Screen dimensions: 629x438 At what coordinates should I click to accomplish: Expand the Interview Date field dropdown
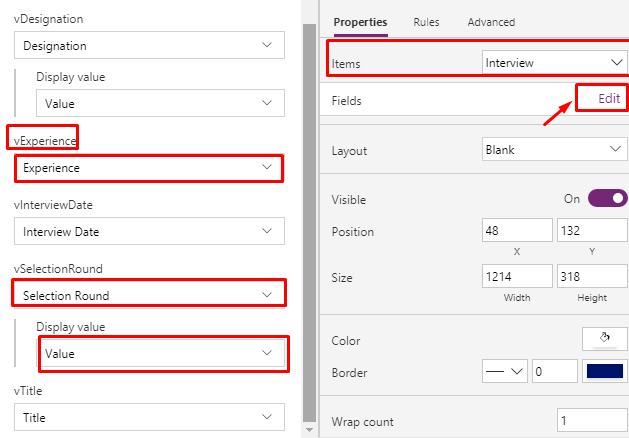pyautogui.click(x=149, y=231)
